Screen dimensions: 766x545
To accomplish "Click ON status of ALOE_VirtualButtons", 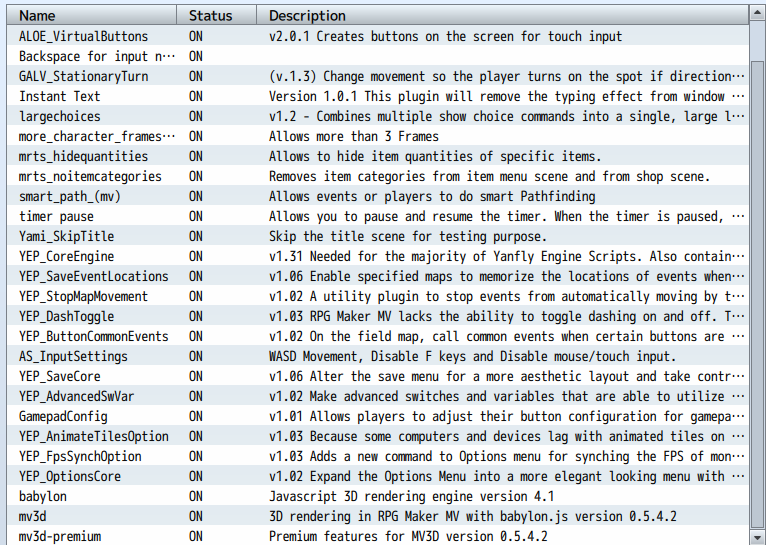I will (196, 37).
